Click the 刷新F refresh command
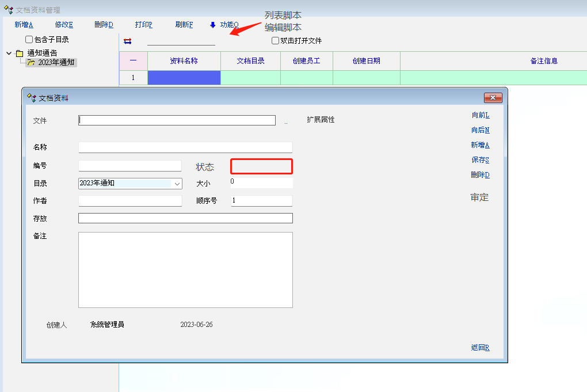This screenshot has width=587, height=392. click(x=184, y=25)
